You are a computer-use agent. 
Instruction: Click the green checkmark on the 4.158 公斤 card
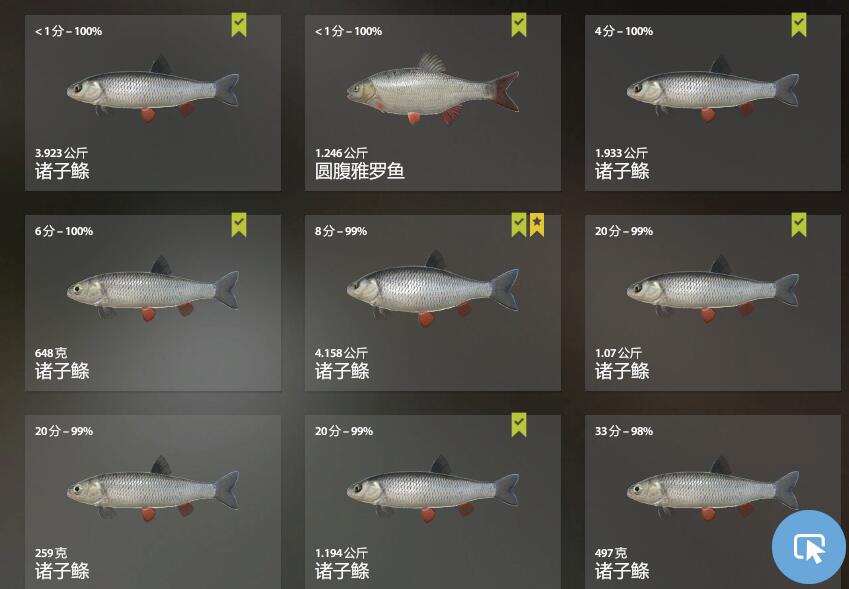coord(519,225)
